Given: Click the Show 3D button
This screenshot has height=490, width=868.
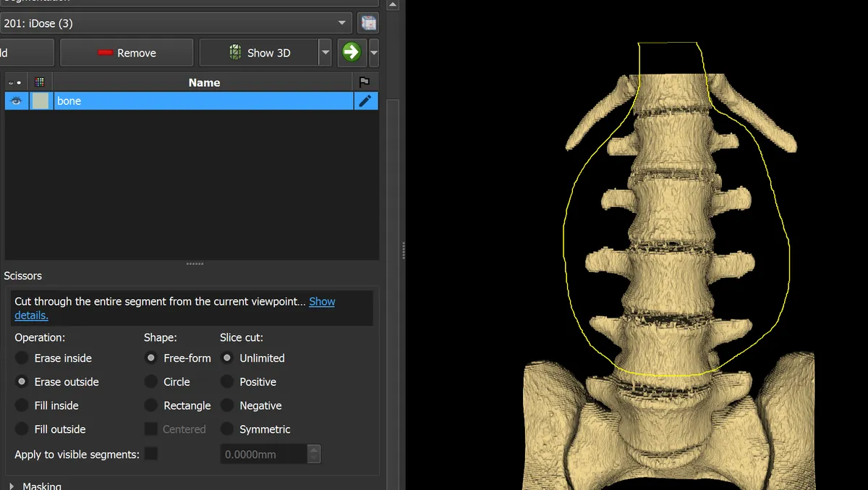Looking at the screenshot, I should 259,53.
